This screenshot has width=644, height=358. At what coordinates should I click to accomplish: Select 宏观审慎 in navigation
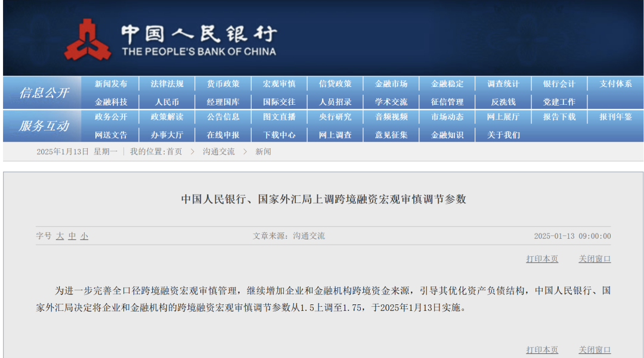279,84
